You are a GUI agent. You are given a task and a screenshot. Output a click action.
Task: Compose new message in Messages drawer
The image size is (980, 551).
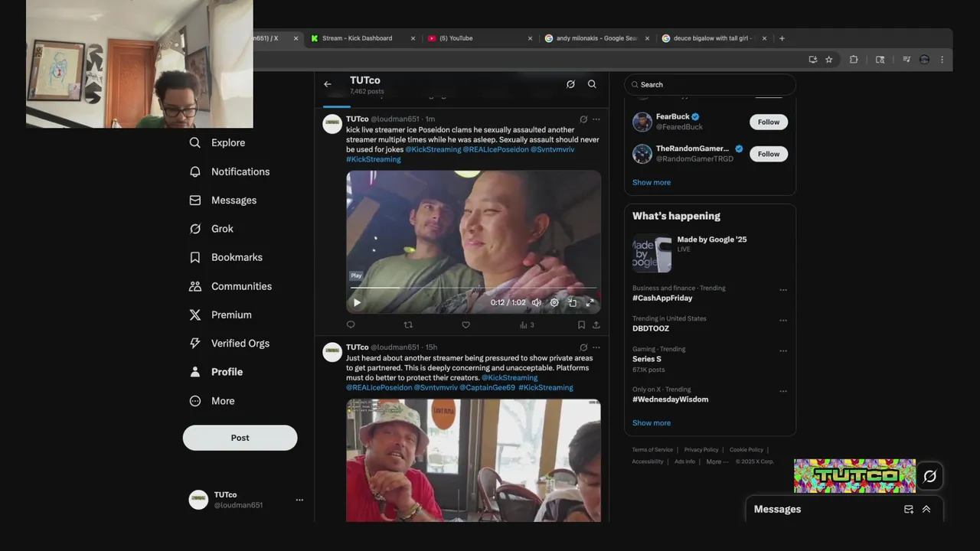(x=909, y=509)
